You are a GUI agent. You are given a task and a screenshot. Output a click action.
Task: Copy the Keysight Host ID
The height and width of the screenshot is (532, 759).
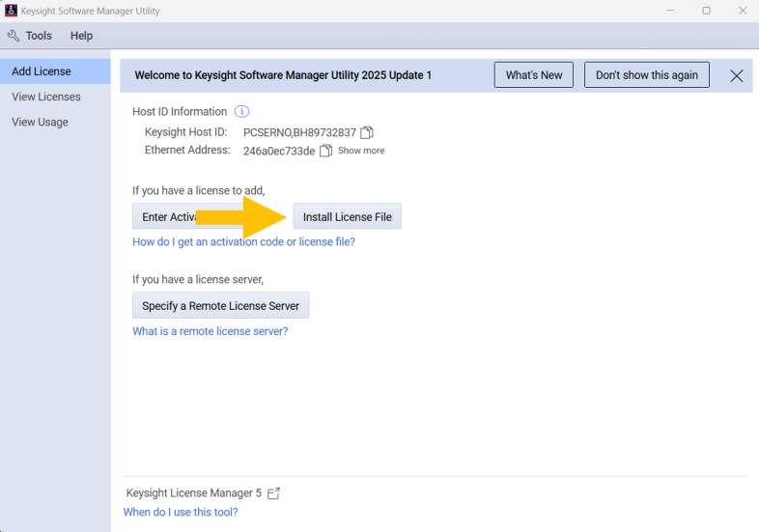coord(367,132)
